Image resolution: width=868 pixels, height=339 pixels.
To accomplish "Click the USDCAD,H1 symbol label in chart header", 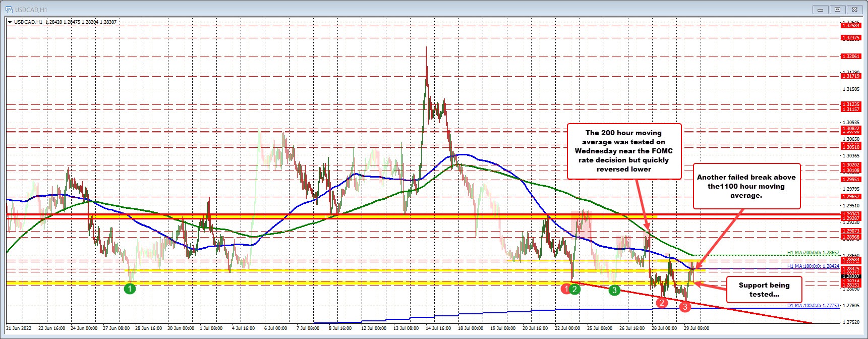I will (28, 22).
